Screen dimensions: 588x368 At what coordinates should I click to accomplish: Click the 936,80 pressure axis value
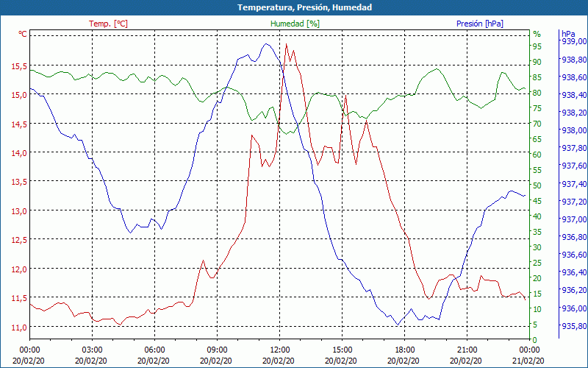coord(574,237)
